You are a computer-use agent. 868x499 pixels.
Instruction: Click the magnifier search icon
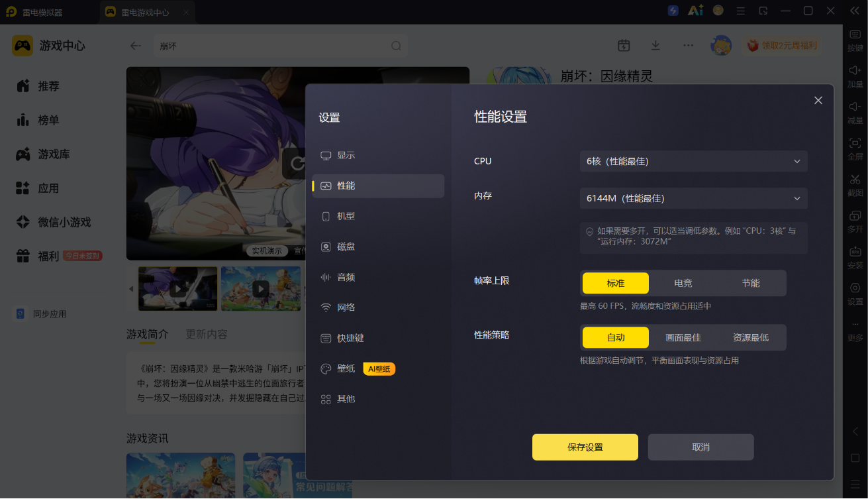[x=396, y=46]
